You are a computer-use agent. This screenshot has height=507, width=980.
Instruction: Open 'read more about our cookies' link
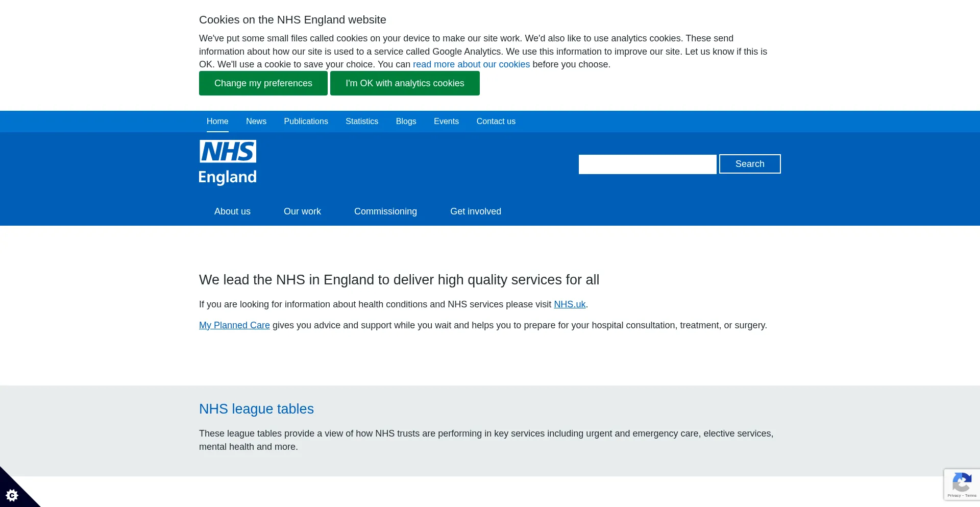point(471,64)
